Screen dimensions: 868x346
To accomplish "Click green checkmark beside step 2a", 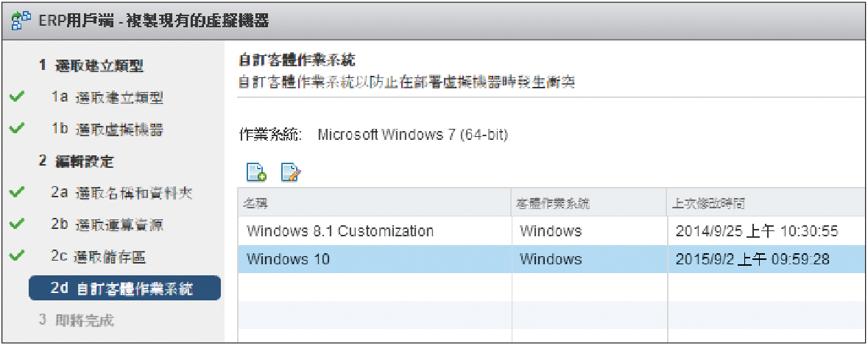I will click(x=18, y=193).
